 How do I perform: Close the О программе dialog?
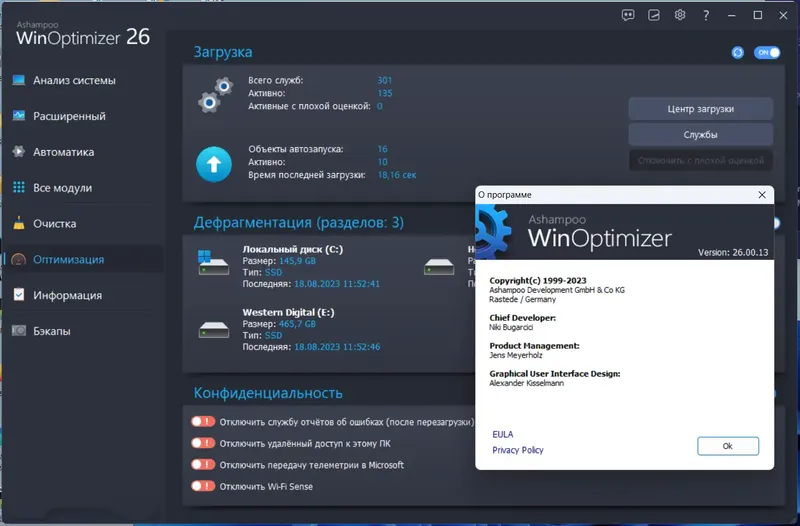pos(762,195)
